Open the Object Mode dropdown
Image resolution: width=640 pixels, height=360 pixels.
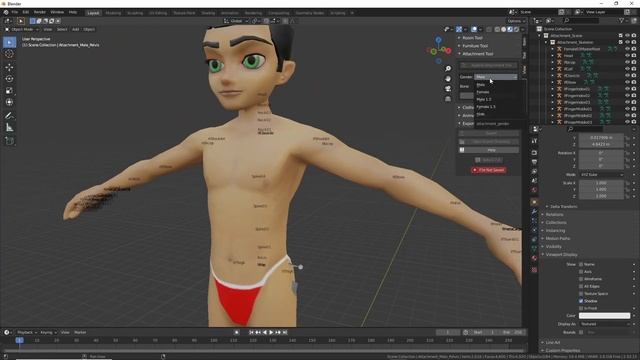pos(22,29)
